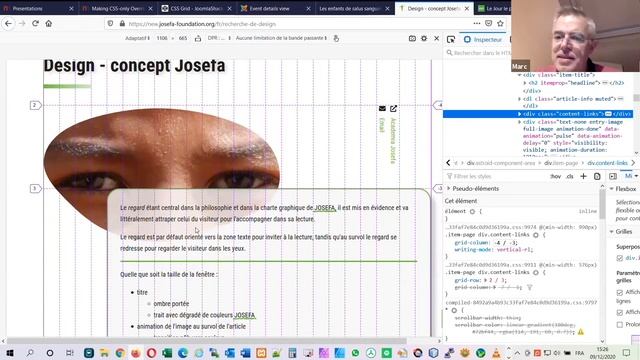
Task: Open the bandwidth throttling dropdown
Action: 281,38
